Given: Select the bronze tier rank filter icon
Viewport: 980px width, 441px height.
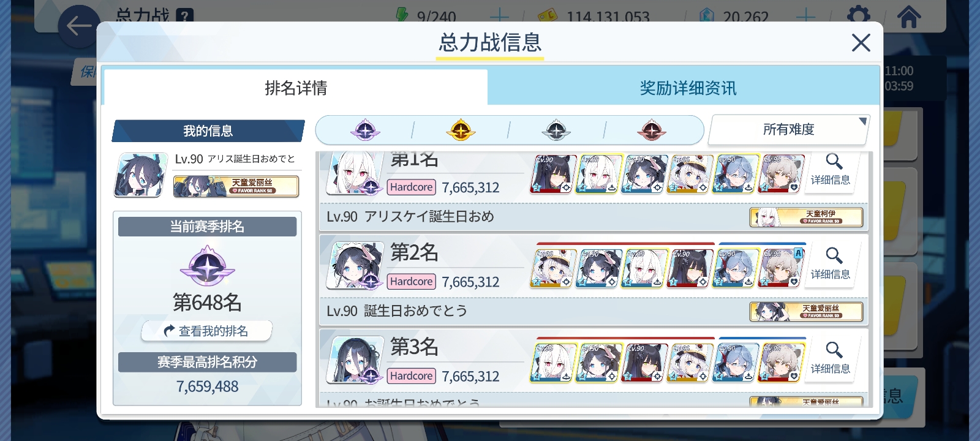Looking at the screenshot, I should coord(652,130).
